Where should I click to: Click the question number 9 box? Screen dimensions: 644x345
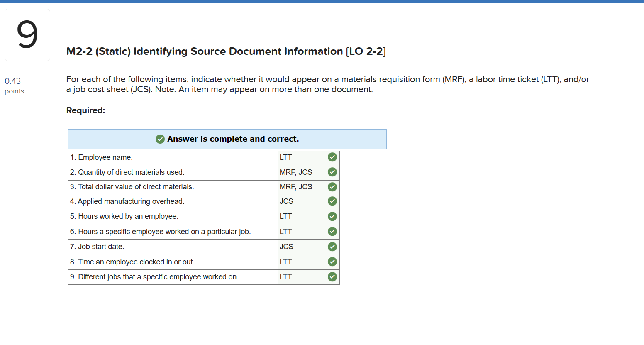pyautogui.click(x=27, y=35)
